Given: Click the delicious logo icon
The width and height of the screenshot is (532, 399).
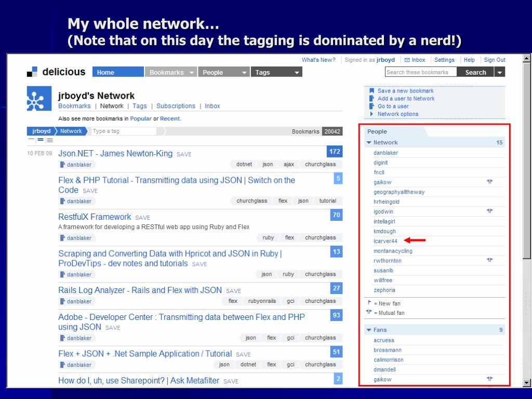Looking at the screenshot, I should [32, 72].
